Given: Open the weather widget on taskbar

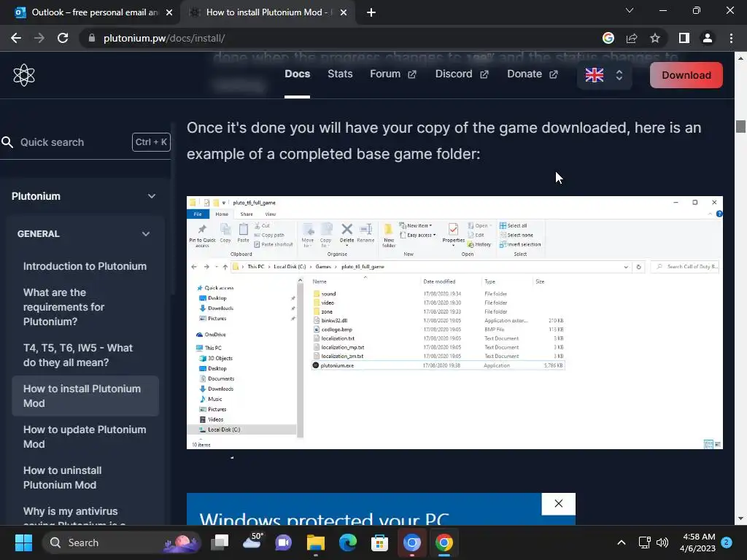Looking at the screenshot, I should coord(252,542).
